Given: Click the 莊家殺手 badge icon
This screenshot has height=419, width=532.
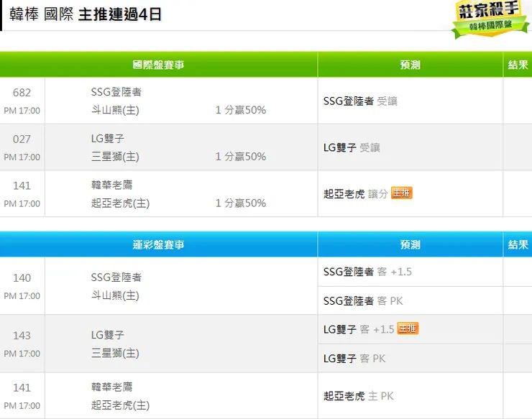Looking at the screenshot, I should click(x=490, y=19).
